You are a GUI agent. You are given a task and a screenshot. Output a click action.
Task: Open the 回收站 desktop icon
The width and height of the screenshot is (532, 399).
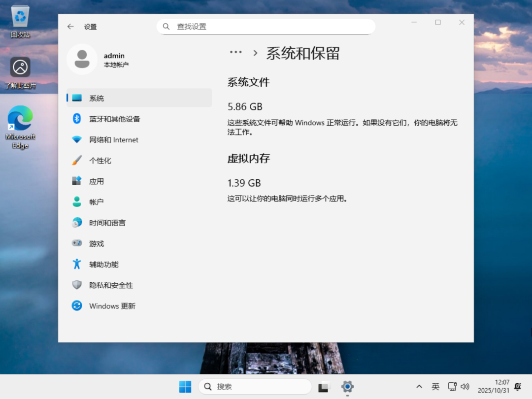coord(20,21)
